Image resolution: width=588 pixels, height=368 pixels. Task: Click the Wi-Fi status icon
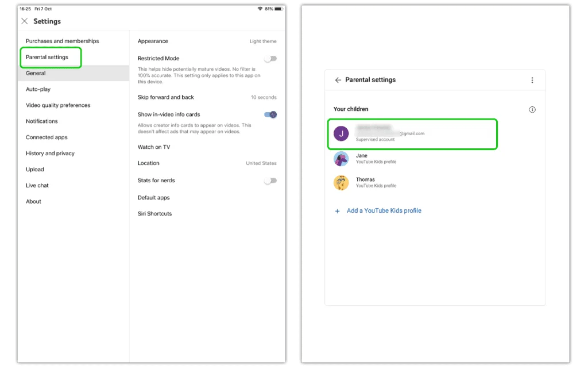tap(260, 9)
